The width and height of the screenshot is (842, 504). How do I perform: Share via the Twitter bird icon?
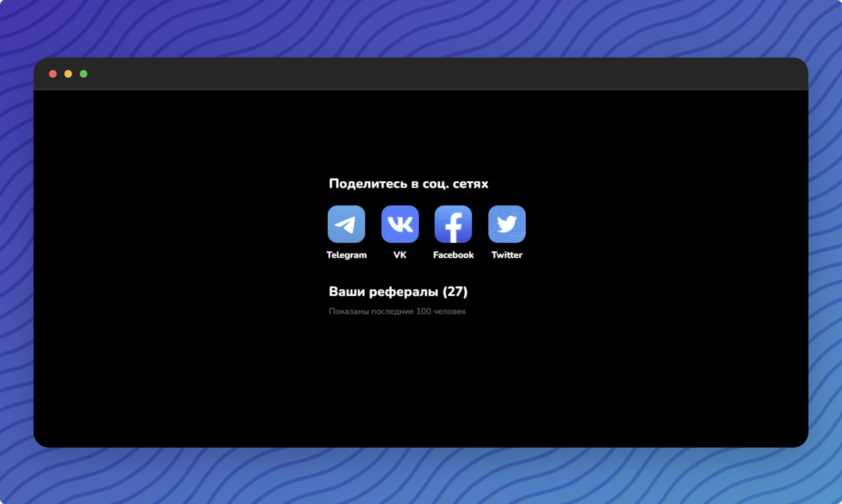(507, 224)
